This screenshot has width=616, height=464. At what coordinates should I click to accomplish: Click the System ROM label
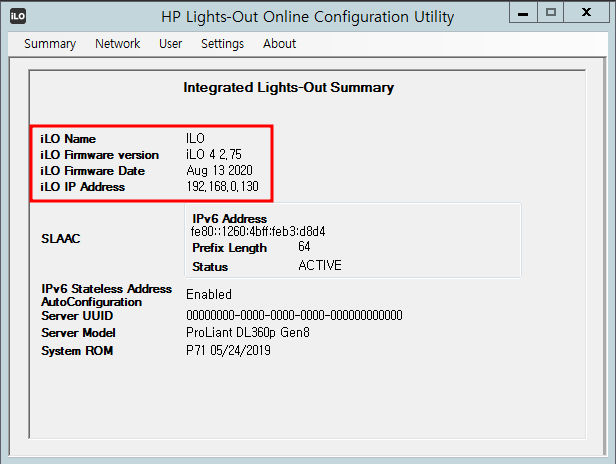pos(77,350)
